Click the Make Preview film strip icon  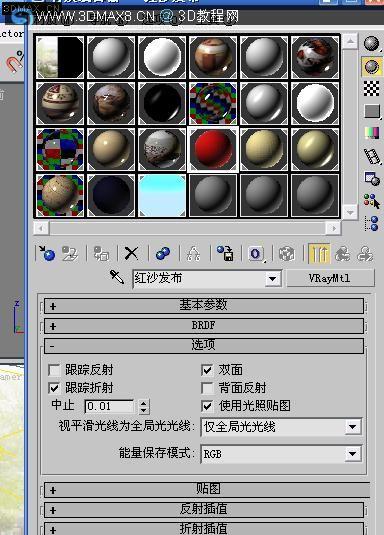[371, 156]
